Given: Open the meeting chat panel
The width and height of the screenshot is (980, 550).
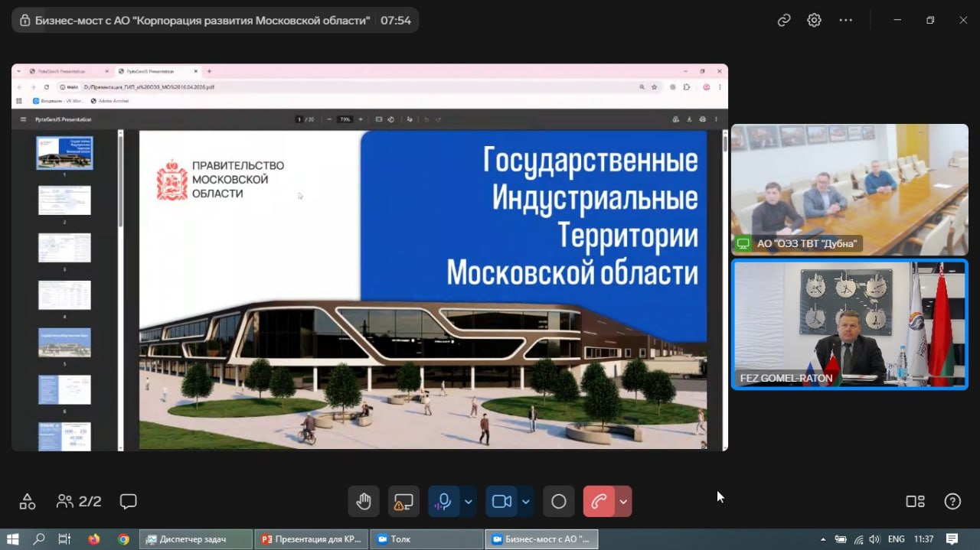Looking at the screenshot, I should [x=129, y=502].
